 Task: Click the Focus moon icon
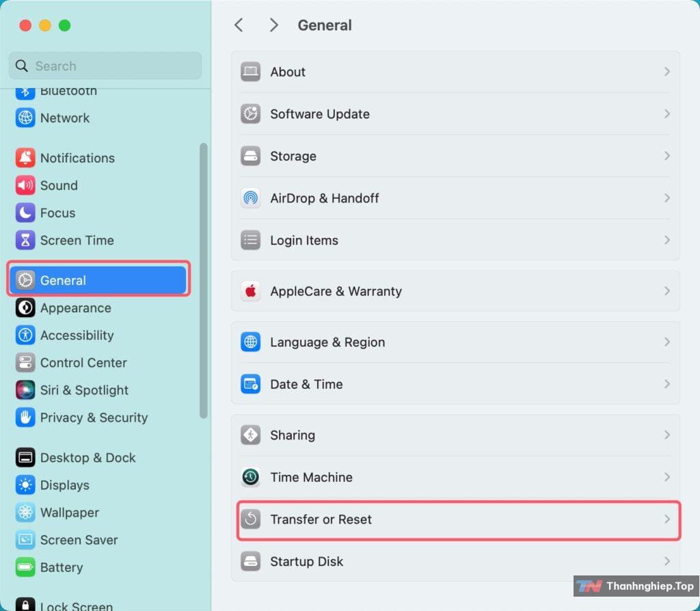tap(25, 213)
